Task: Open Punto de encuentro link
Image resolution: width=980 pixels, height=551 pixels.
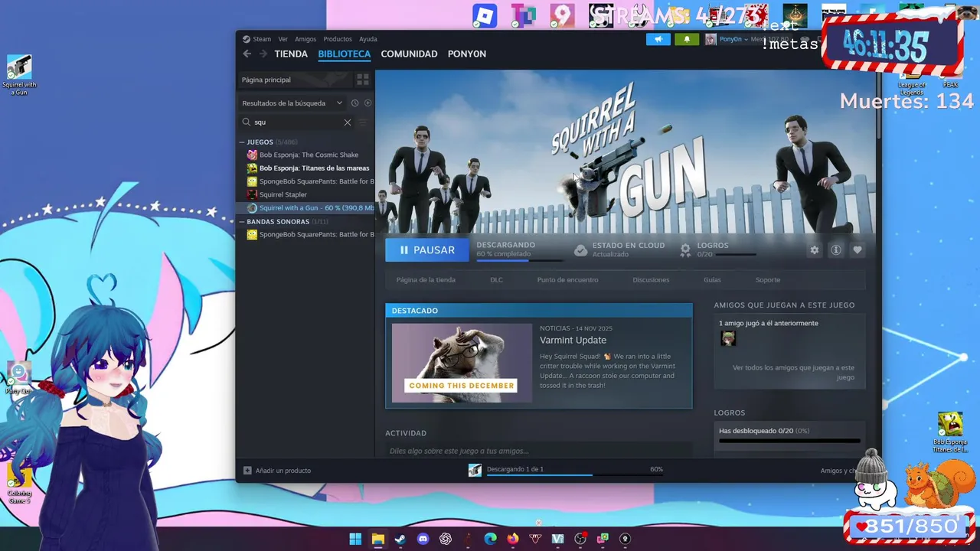Action: 567,280
